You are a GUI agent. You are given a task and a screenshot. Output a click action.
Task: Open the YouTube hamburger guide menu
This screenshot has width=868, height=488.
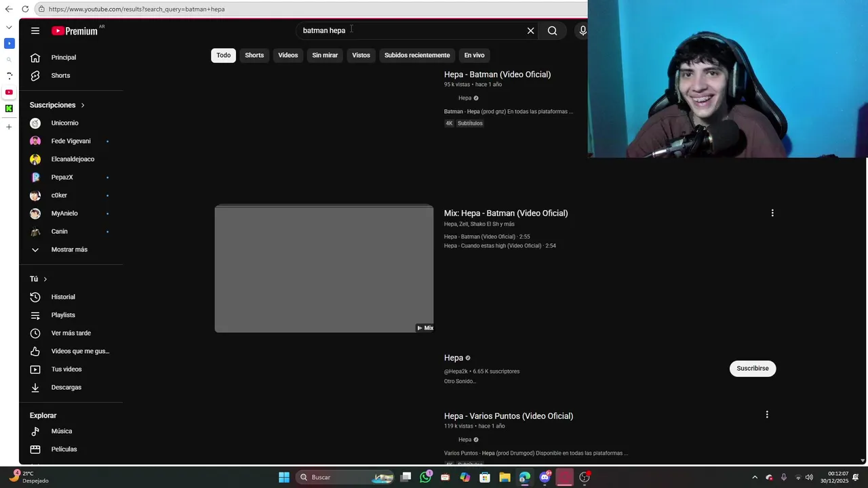click(x=35, y=30)
